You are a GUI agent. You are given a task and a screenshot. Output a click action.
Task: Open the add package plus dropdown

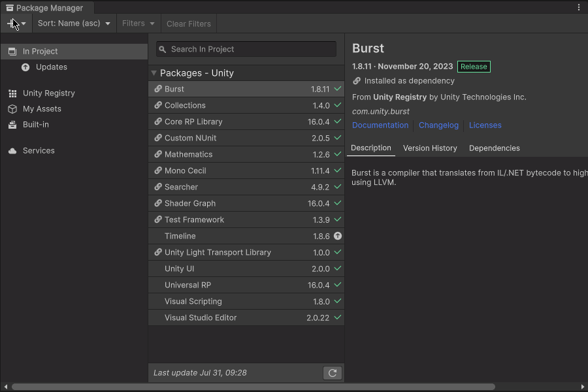pos(16,24)
